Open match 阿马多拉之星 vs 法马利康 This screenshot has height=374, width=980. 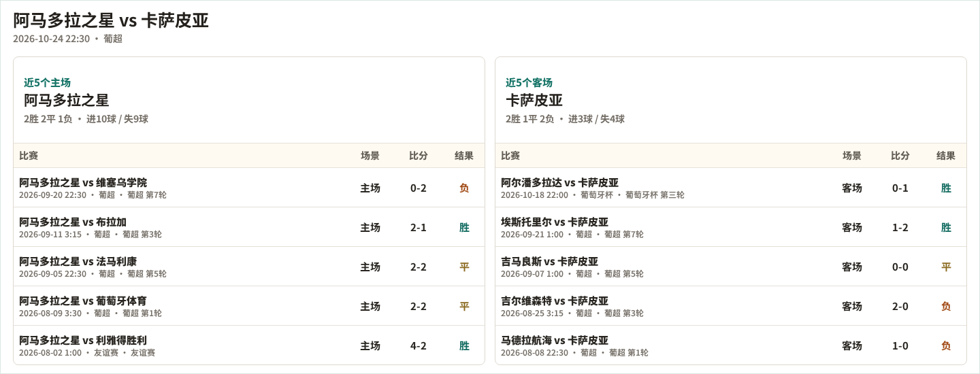click(78, 261)
